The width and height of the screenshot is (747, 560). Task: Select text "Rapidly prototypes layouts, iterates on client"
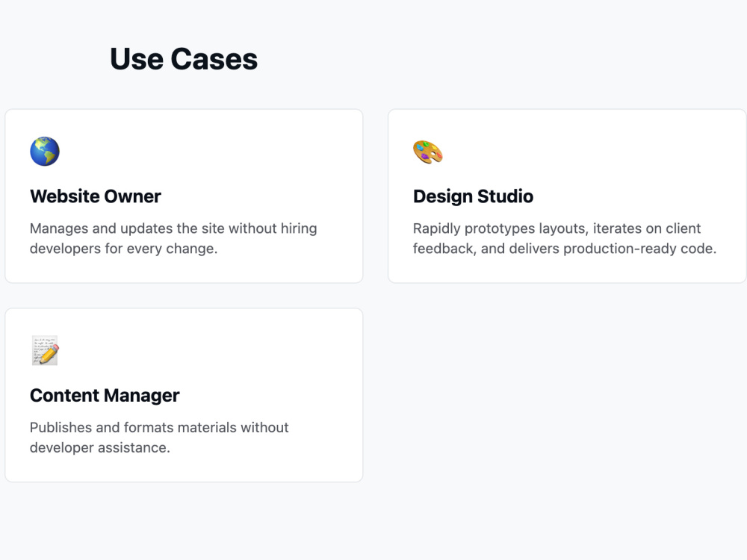tap(557, 228)
